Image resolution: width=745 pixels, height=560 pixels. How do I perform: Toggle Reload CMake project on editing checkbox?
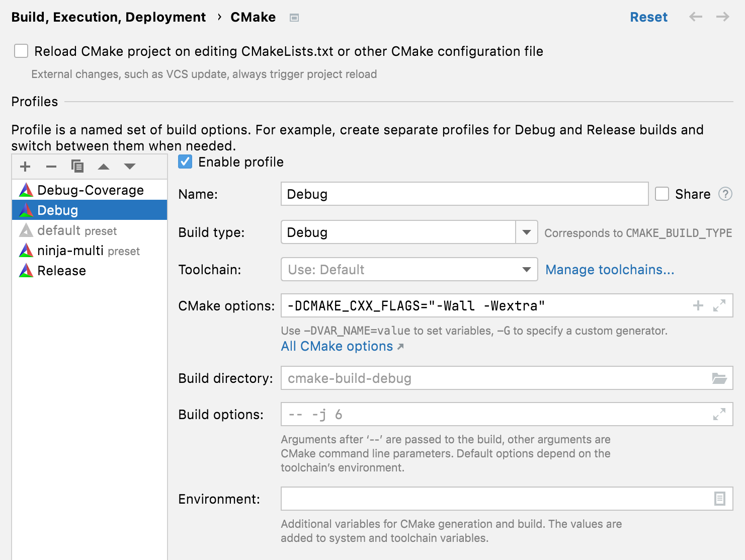(21, 51)
